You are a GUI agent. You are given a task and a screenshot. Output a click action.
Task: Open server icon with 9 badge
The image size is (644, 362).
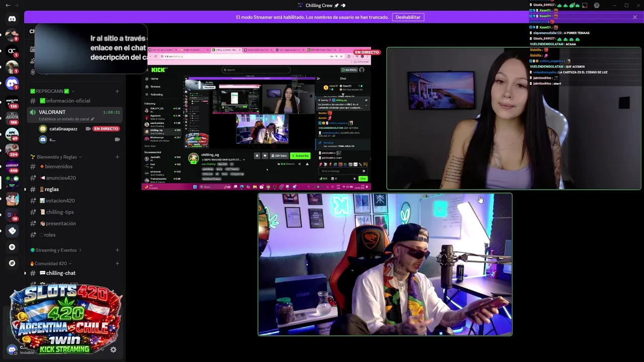tap(12, 35)
